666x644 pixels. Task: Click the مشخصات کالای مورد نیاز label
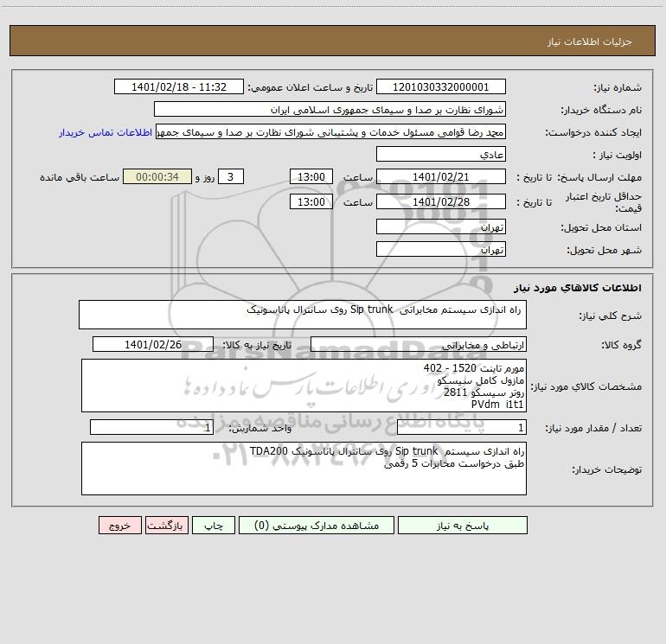click(x=586, y=386)
